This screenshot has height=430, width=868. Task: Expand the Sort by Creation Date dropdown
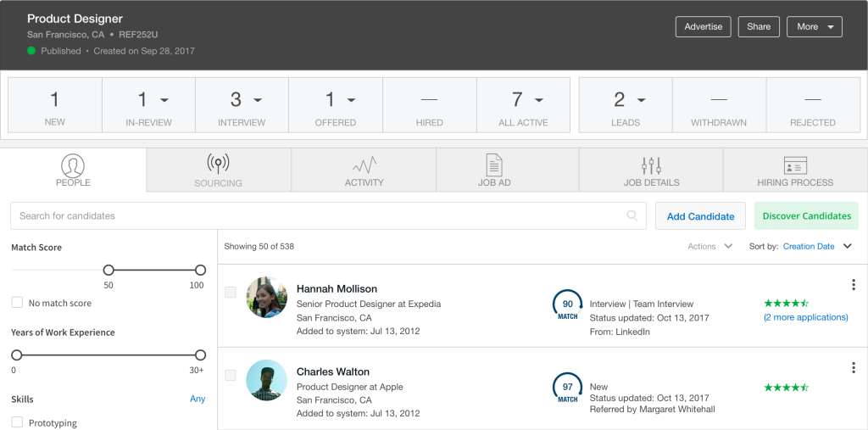pyautogui.click(x=847, y=247)
